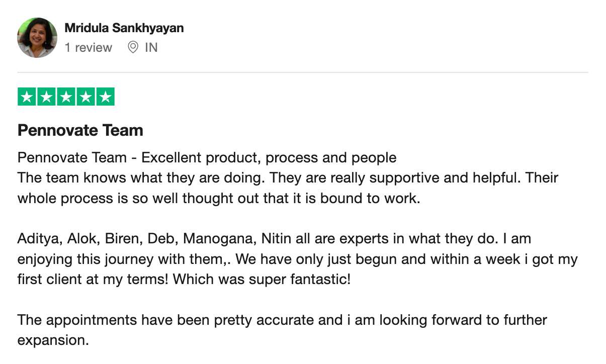Click "Which was super fantastic!" sentence
The image size is (606, 364).
click(262, 279)
